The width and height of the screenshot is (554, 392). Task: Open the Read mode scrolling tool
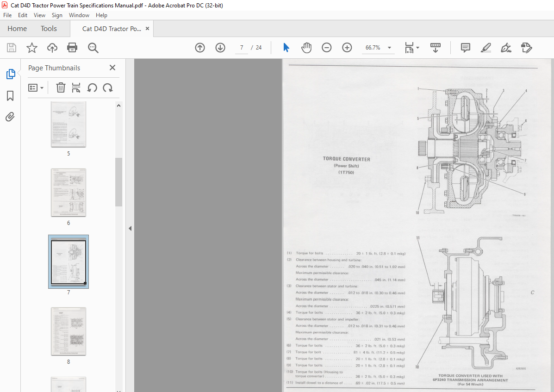pos(435,48)
